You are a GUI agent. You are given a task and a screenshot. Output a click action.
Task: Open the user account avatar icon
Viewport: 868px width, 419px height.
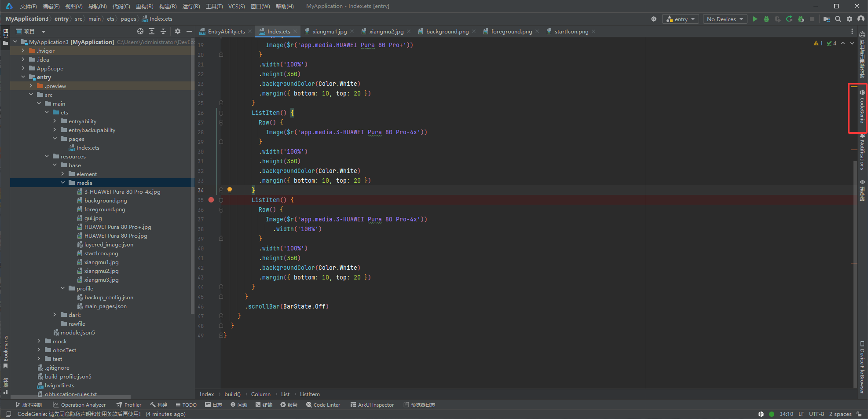[861, 19]
